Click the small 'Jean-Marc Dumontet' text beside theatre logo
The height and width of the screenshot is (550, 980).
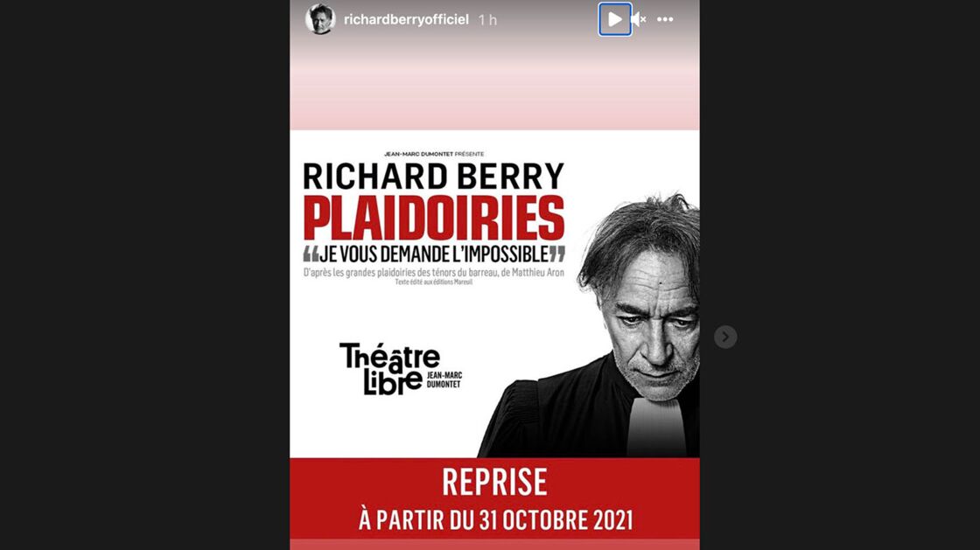tap(444, 379)
